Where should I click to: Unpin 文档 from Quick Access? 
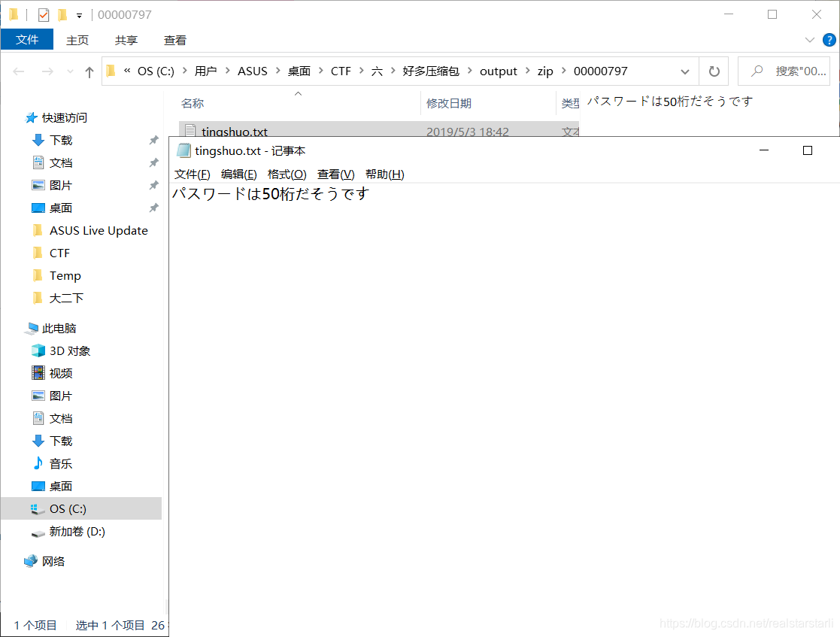pos(153,162)
